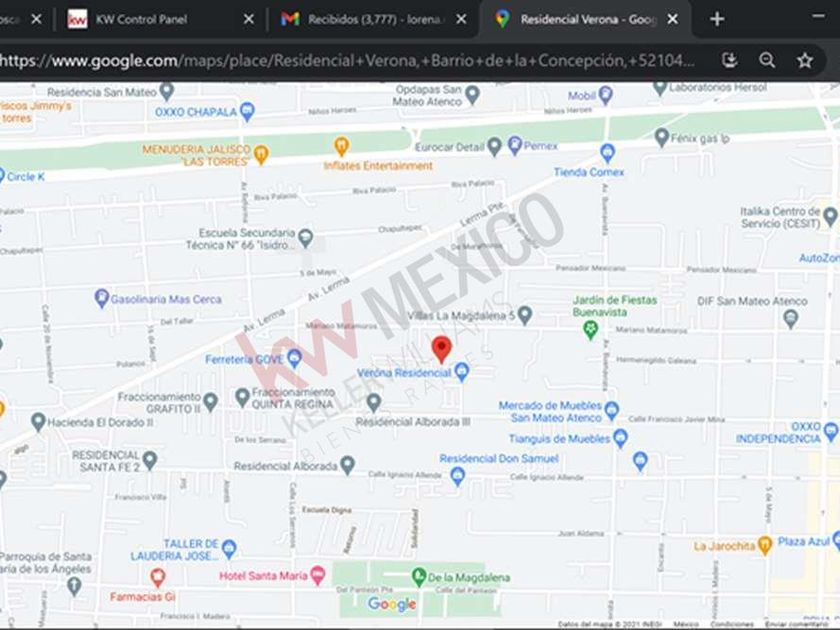Click the red location pin on the map
The width and height of the screenshot is (840, 630).
[x=441, y=349]
